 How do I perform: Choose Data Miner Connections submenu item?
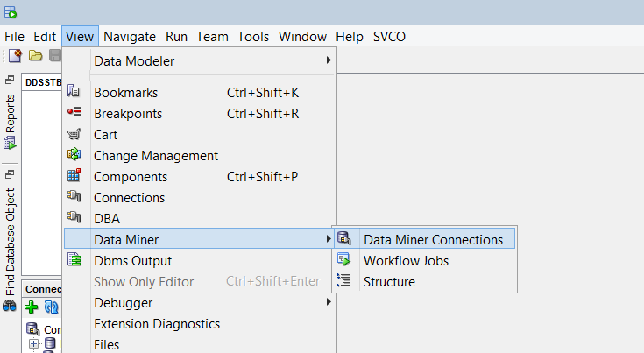(x=425, y=238)
